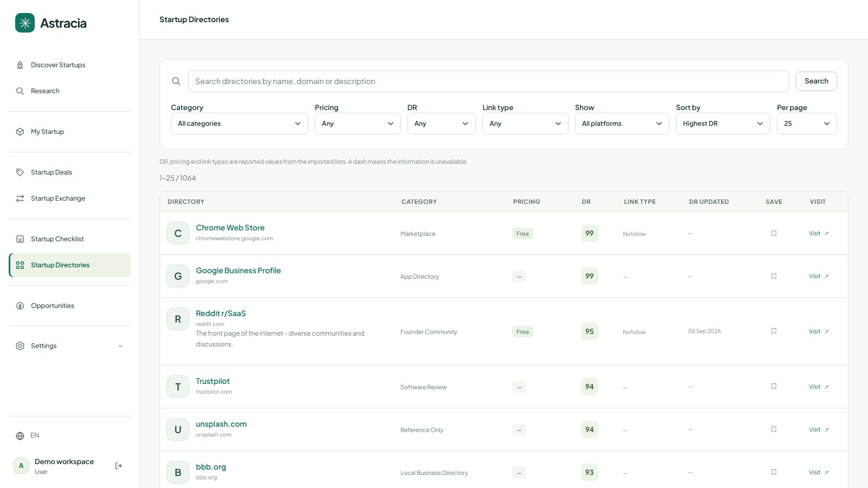Click the Startup Exchange arrows icon
The height and width of the screenshot is (488, 868).
(x=20, y=198)
